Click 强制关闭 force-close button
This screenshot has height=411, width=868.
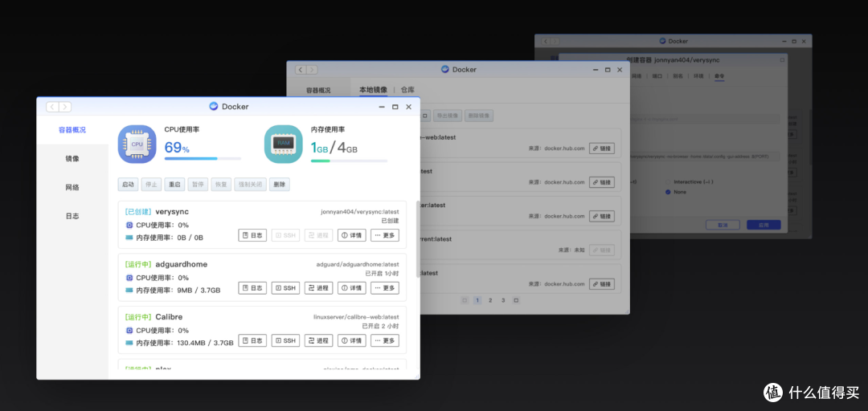[250, 184]
